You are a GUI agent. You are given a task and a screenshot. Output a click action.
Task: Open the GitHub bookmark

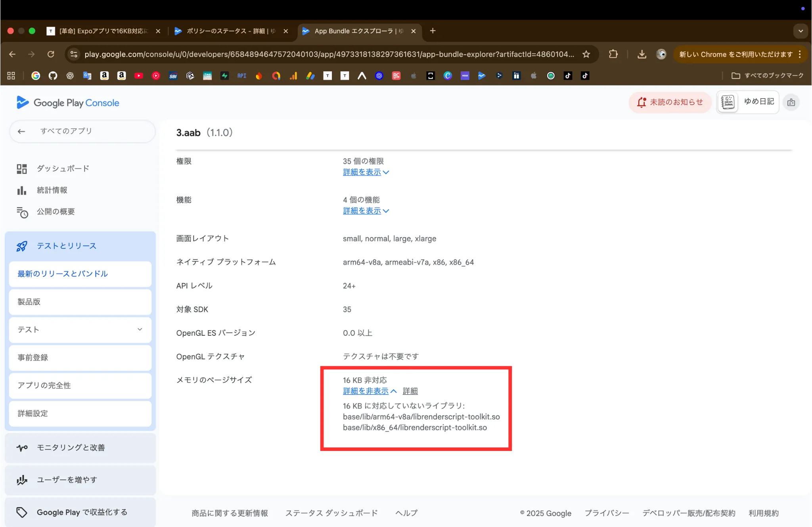[53, 75]
